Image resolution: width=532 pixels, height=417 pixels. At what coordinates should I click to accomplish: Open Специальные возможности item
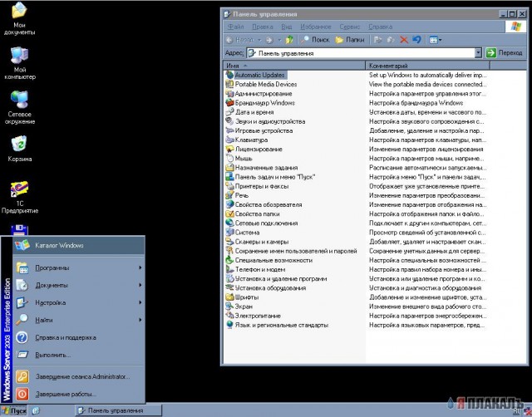[269, 260]
